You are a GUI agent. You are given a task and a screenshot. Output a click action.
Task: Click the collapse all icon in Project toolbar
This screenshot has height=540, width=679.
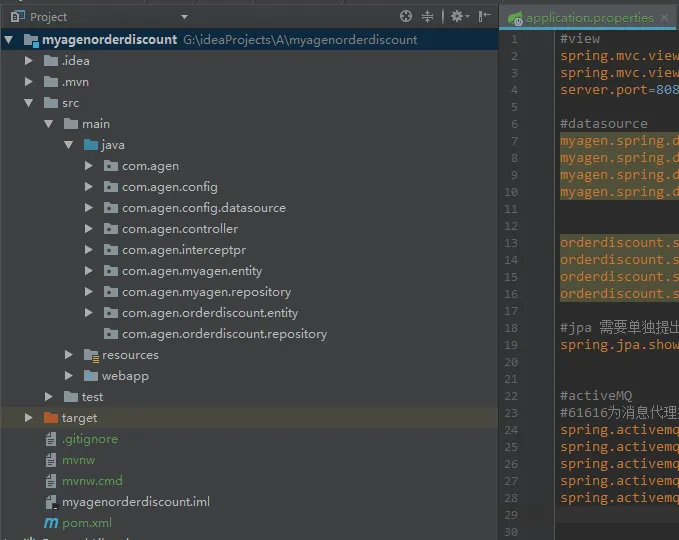tap(428, 16)
